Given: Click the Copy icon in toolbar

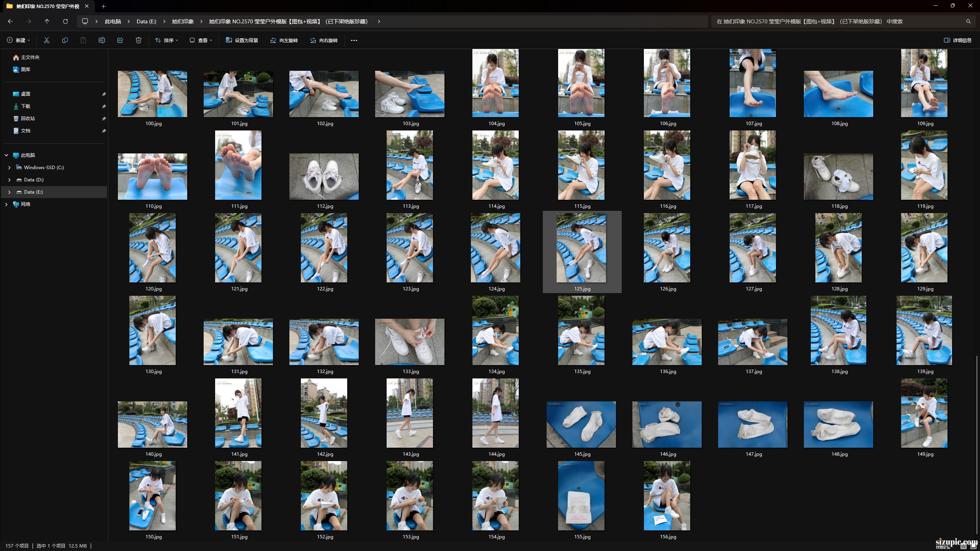Looking at the screenshot, I should point(65,40).
